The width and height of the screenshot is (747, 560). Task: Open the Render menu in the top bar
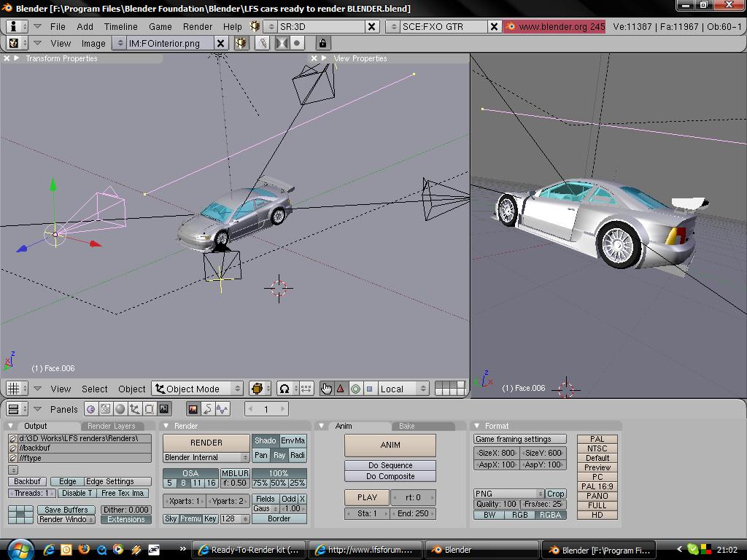[197, 27]
